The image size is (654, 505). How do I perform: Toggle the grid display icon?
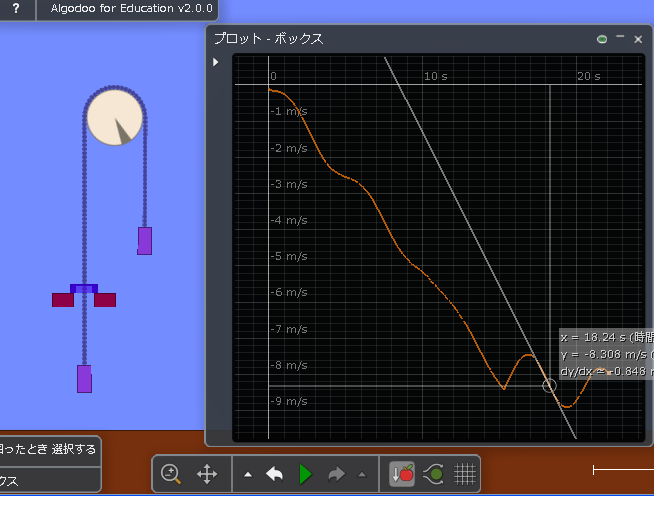pyautogui.click(x=465, y=474)
